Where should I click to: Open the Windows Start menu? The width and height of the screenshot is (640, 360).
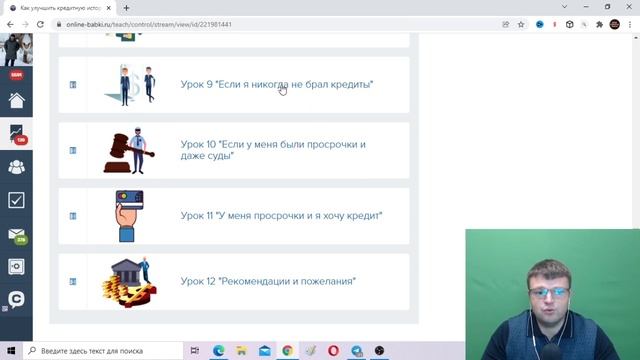coord(11,351)
